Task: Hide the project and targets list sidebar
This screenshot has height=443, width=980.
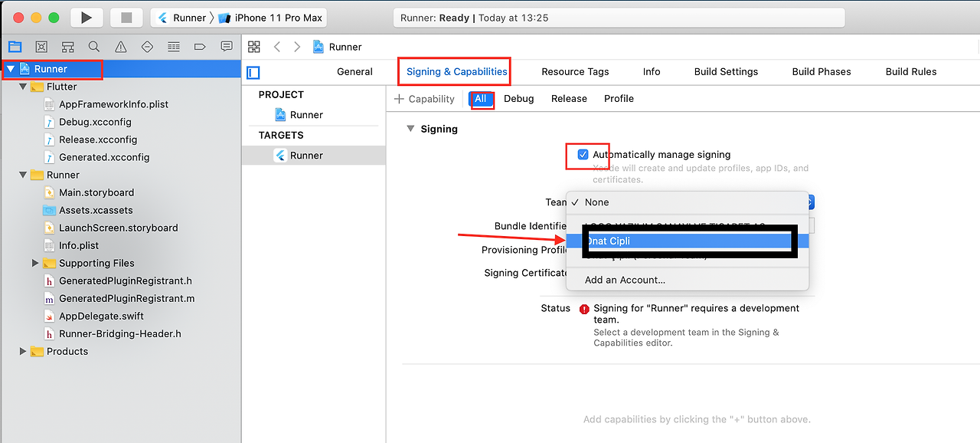Action: 253,72
